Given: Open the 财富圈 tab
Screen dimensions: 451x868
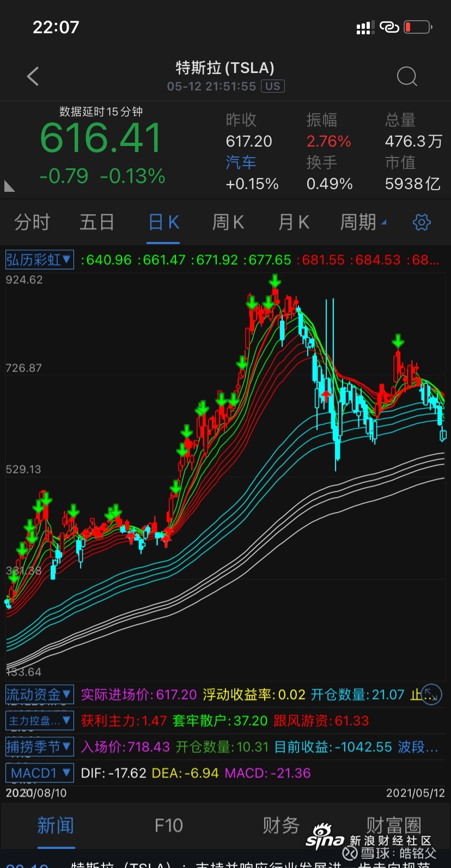Looking at the screenshot, I should tap(394, 824).
